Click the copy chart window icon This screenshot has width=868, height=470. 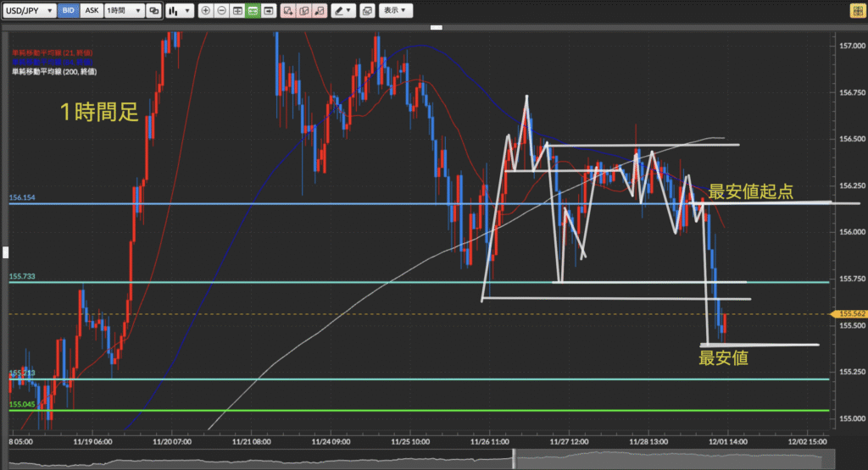366,11
